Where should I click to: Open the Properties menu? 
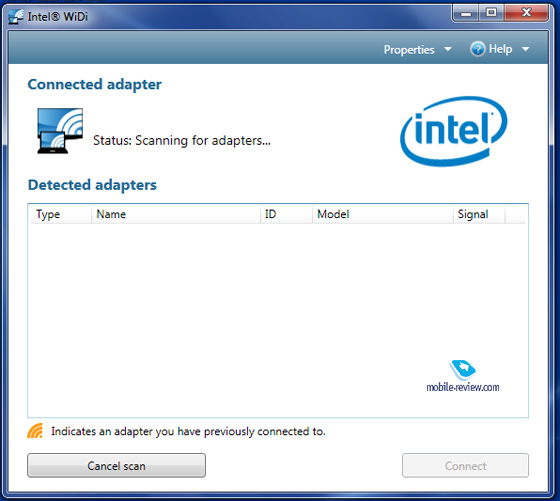point(409,50)
